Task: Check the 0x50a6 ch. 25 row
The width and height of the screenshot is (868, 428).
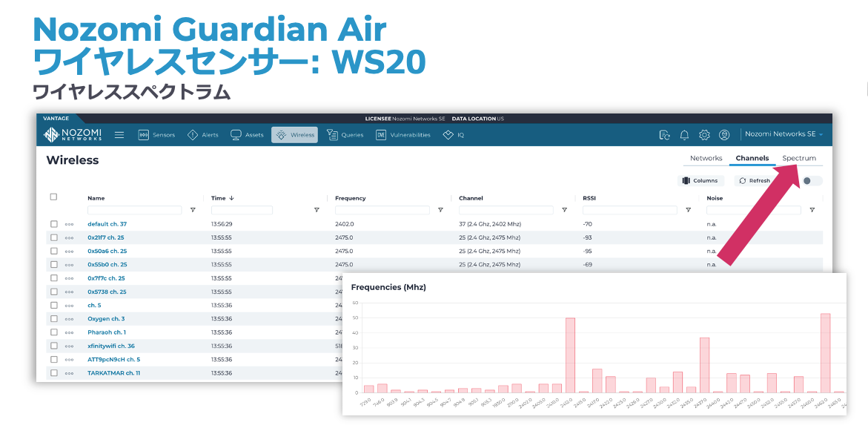Action: [x=53, y=251]
